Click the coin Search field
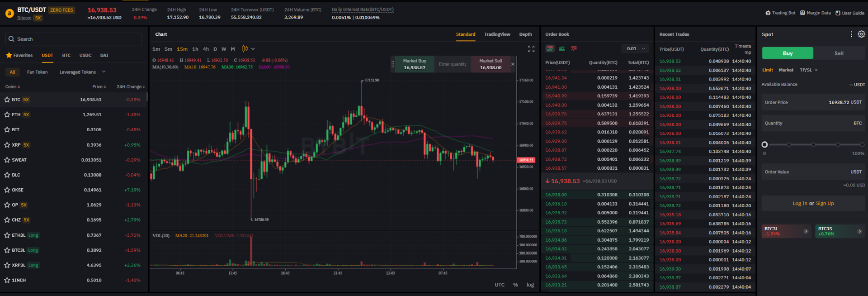This screenshot has height=296, width=868. click(74, 39)
